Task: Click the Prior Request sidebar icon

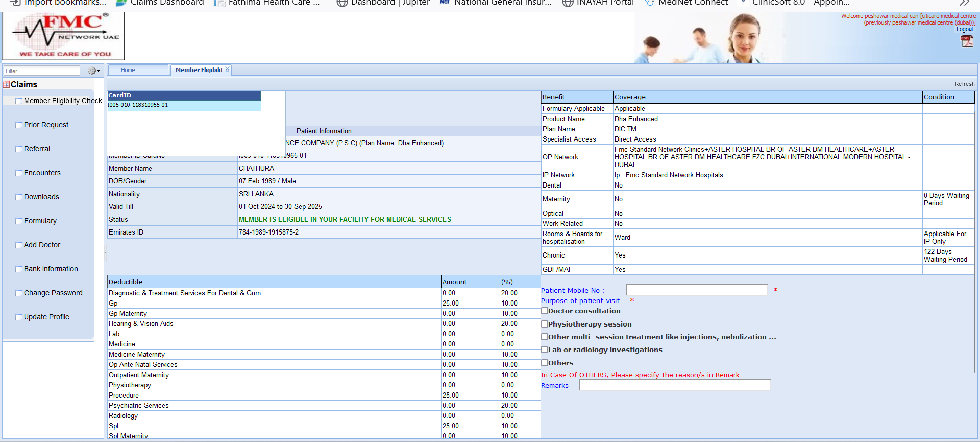Action: 19,125
